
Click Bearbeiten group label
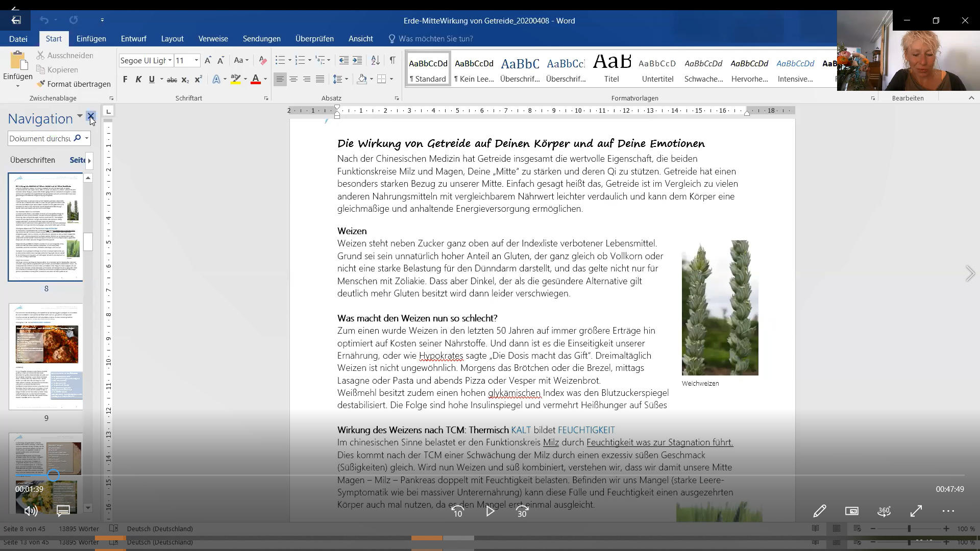[x=908, y=98]
